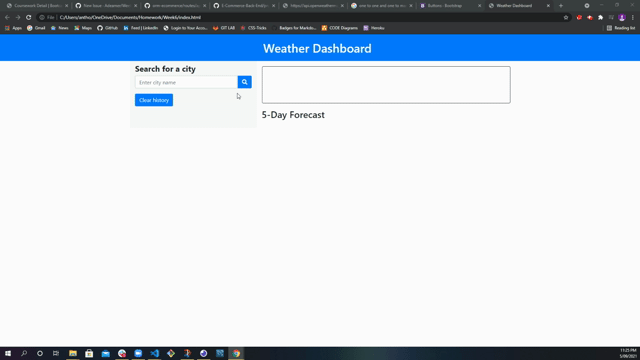Go back using the browser back arrow
This screenshot has width=640, height=360.
pyautogui.click(x=7, y=18)
